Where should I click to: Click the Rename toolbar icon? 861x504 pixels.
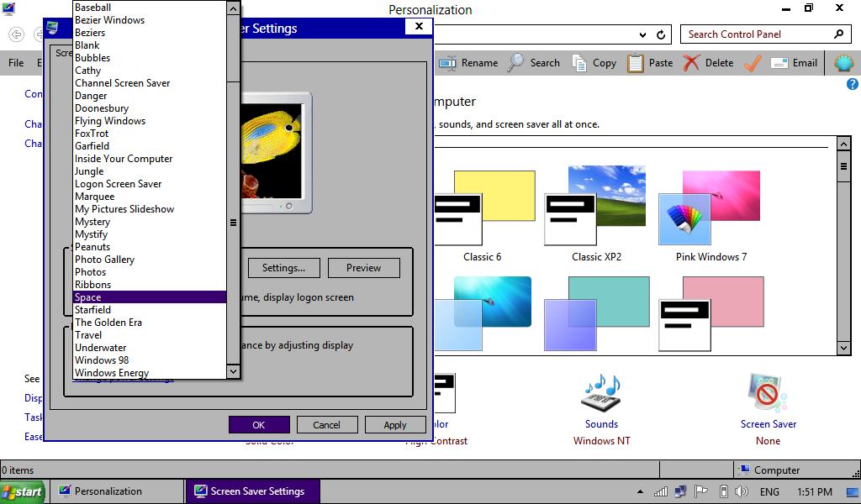coord(447,63)
